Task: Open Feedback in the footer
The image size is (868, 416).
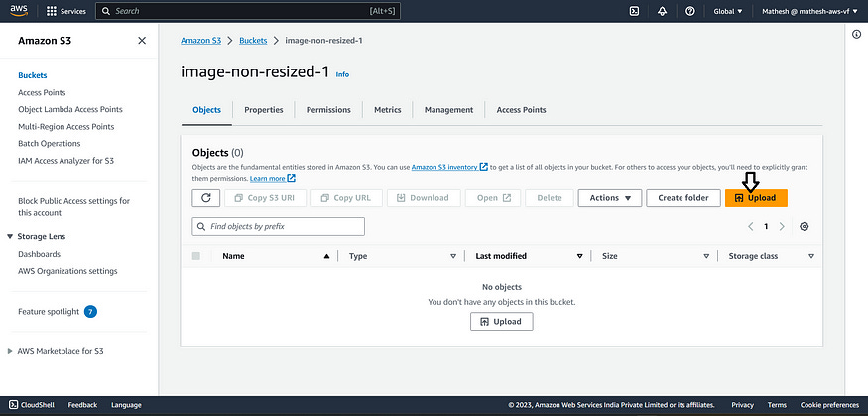Action: 82,405
